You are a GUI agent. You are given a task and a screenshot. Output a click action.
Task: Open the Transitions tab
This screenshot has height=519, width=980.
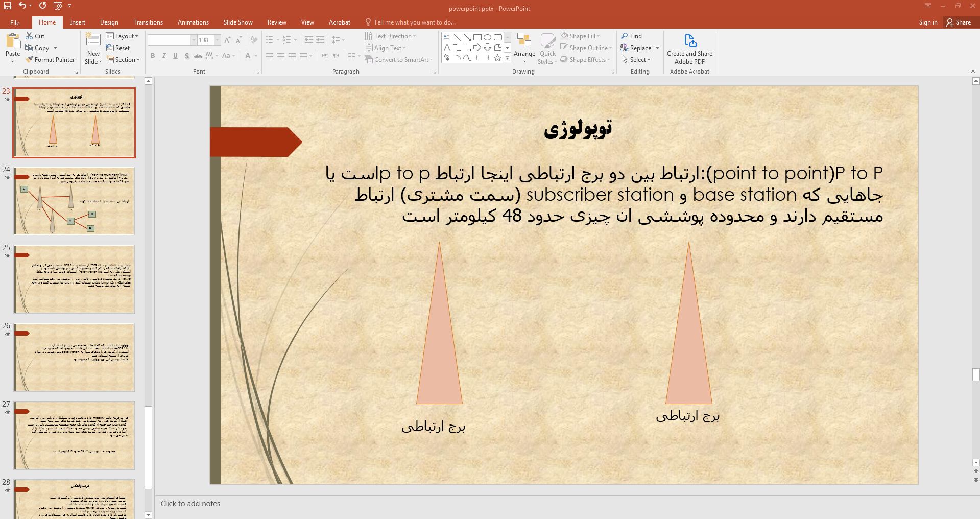pyautogui.click(x=148, y=22)
